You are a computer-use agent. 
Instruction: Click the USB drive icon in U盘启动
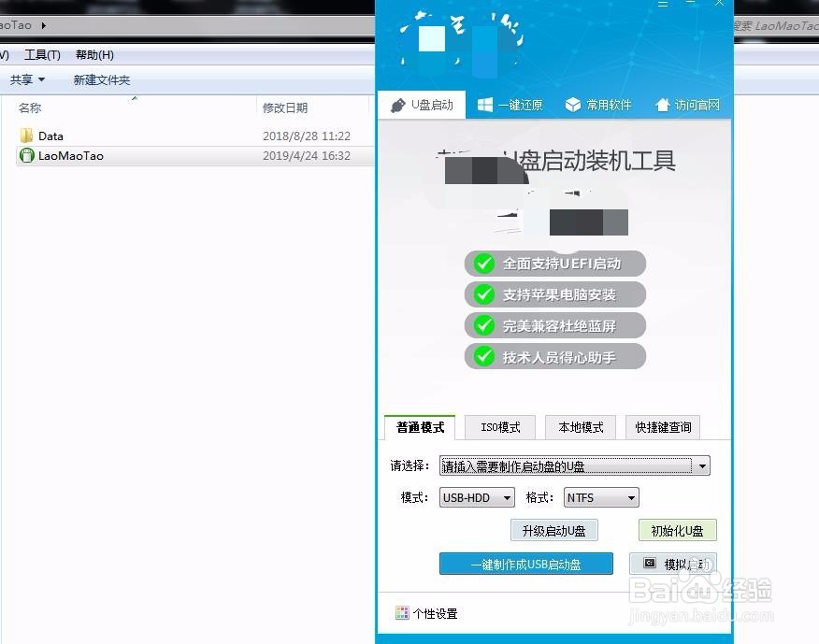tap(398, 106)
